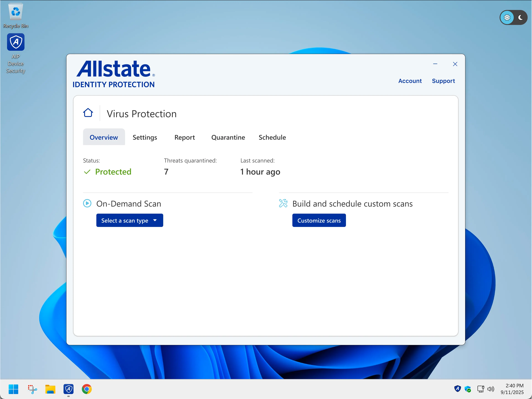Open Windows Security tray icon

tap(468, 389)
